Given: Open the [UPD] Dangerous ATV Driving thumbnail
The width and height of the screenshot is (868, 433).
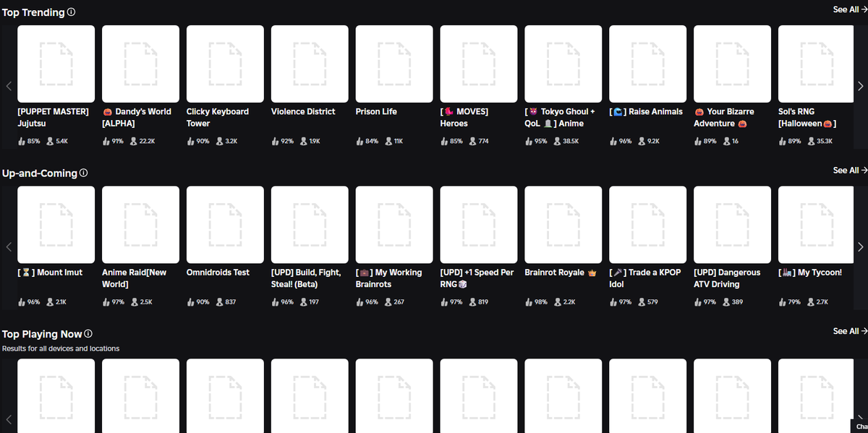Looking at the screenshot, I should click(732, 225).
